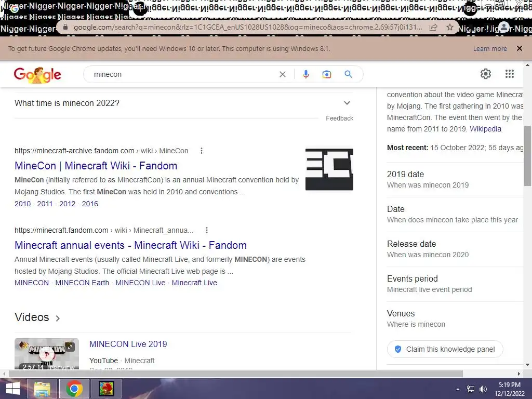532x399 pixels.
Task: Go to the Google home logo
Action: (x=37, y=75)
